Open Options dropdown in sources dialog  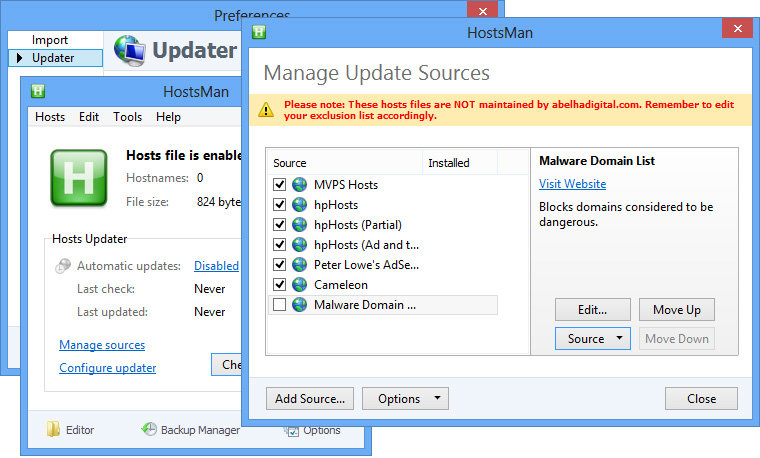click(405, 398)
